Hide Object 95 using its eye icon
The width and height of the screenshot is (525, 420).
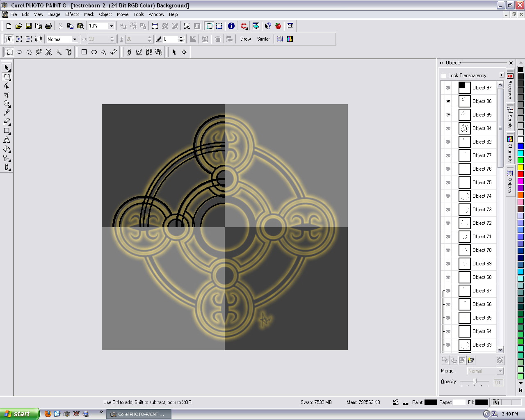[448, 115]
